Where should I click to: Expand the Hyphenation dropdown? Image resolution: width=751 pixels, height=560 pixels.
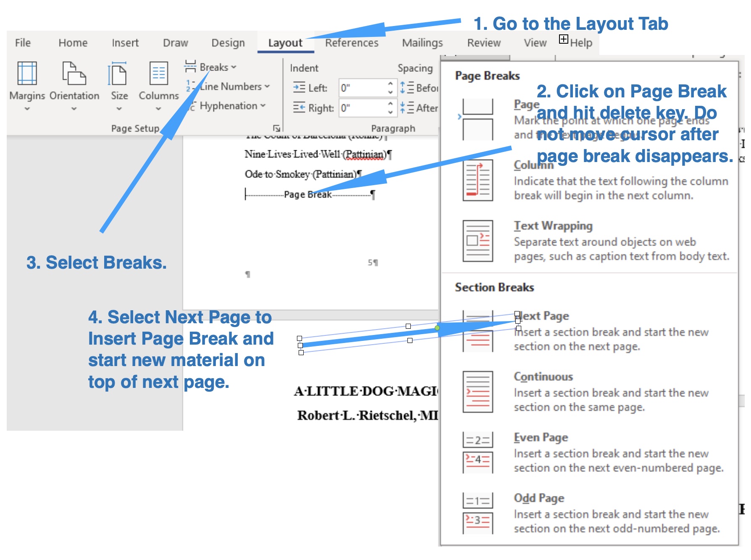coord(226,106)
